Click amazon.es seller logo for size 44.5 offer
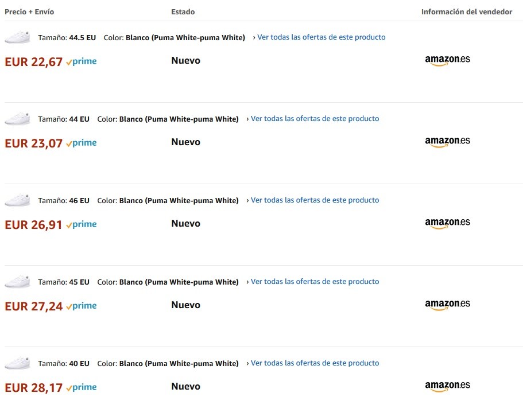 [x=447, y=60]
